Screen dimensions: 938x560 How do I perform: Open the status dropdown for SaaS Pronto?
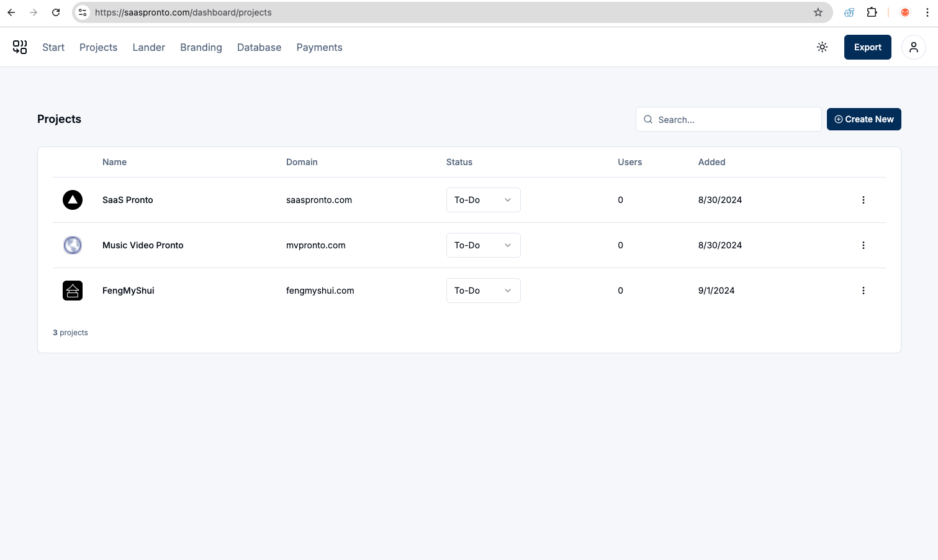point(484,200)
